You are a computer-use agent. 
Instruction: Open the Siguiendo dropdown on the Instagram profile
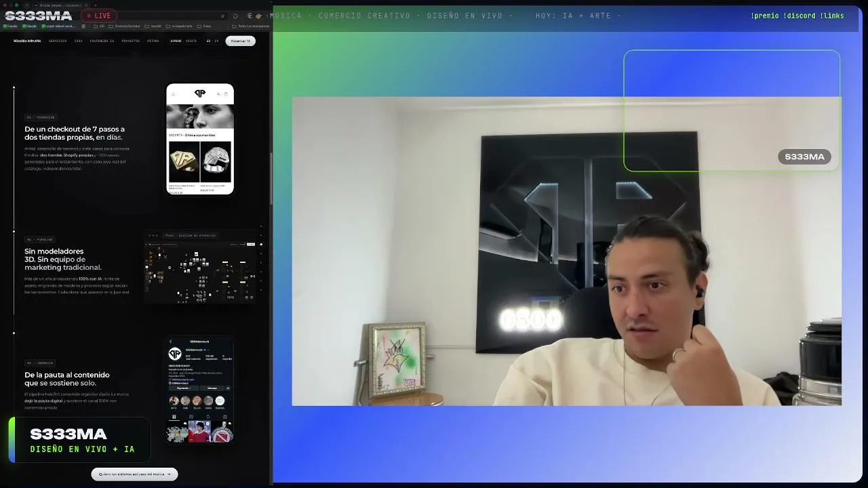coord(182,388)
